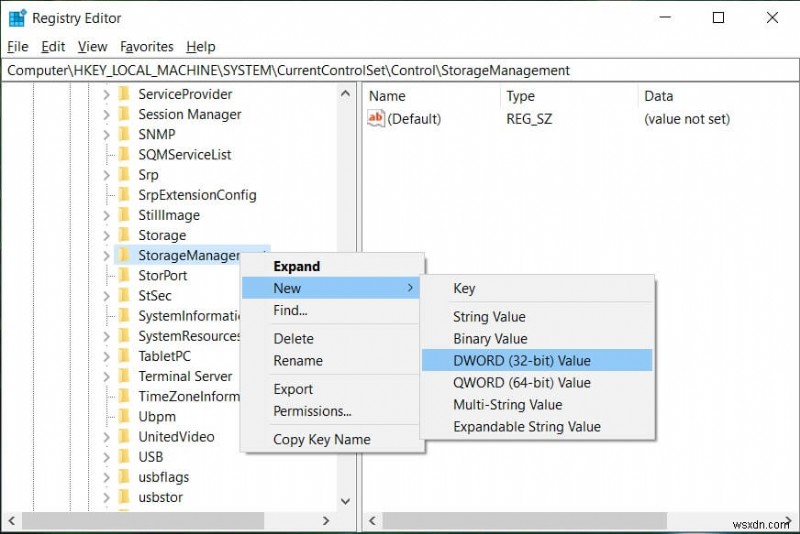The image size is (800, 534).
Task: Click the registry path address bar
Action: [x=400, y=70]
